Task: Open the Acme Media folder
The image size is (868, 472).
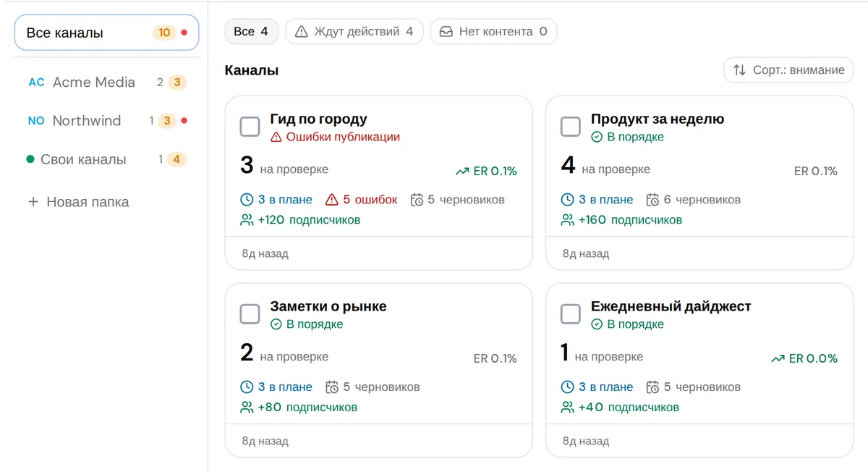Action: pyautogui.click(x=106, y=83)
